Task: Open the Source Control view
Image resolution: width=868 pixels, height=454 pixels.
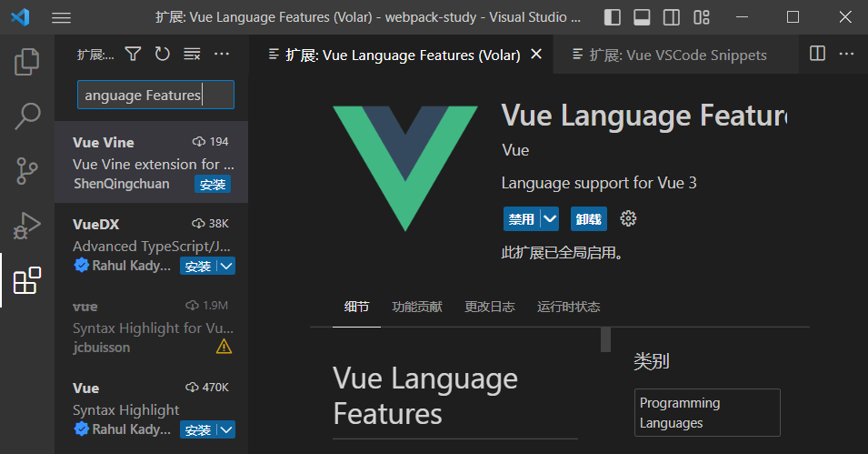Action: [26, 171]
